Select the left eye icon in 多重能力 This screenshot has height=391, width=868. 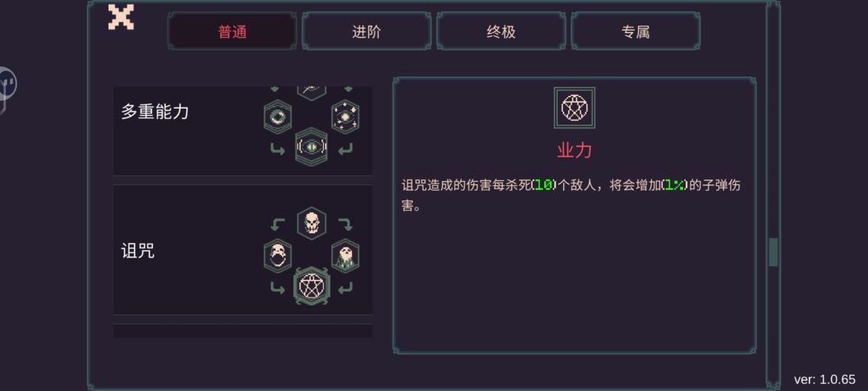pos(278,117)
